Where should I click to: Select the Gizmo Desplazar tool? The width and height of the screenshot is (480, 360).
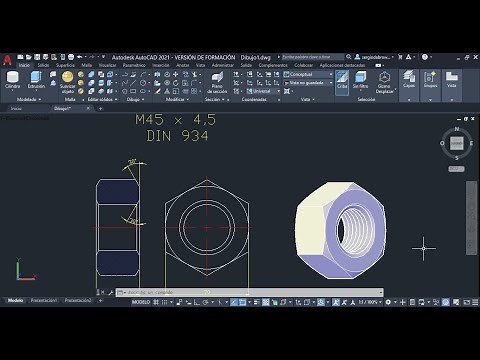[x=384, y=82]
